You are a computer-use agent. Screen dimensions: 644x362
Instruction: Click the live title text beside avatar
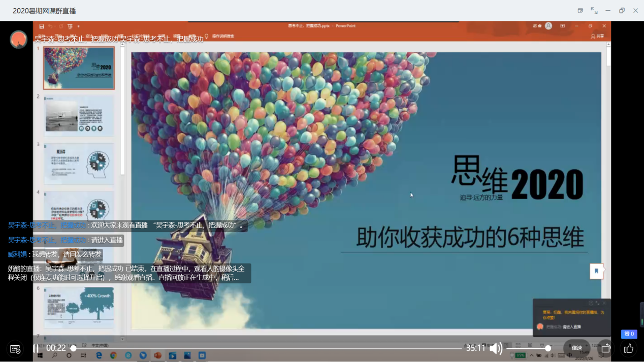tap(119, 39)
